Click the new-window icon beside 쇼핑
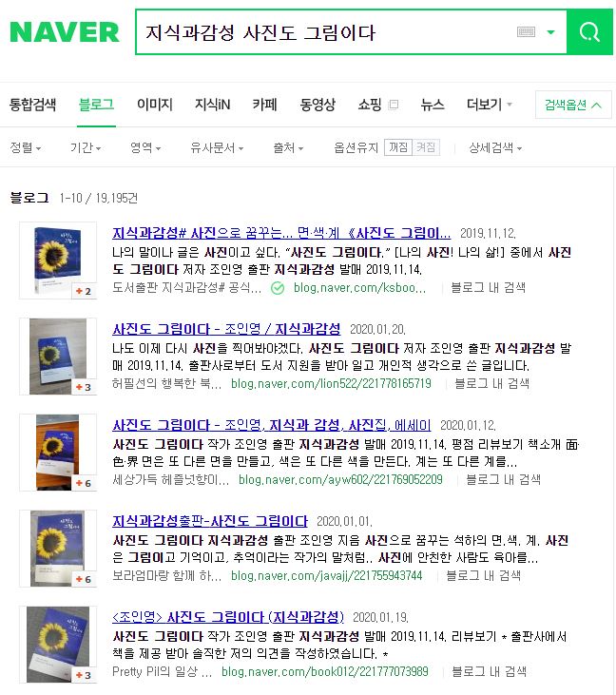 point(394,105)
